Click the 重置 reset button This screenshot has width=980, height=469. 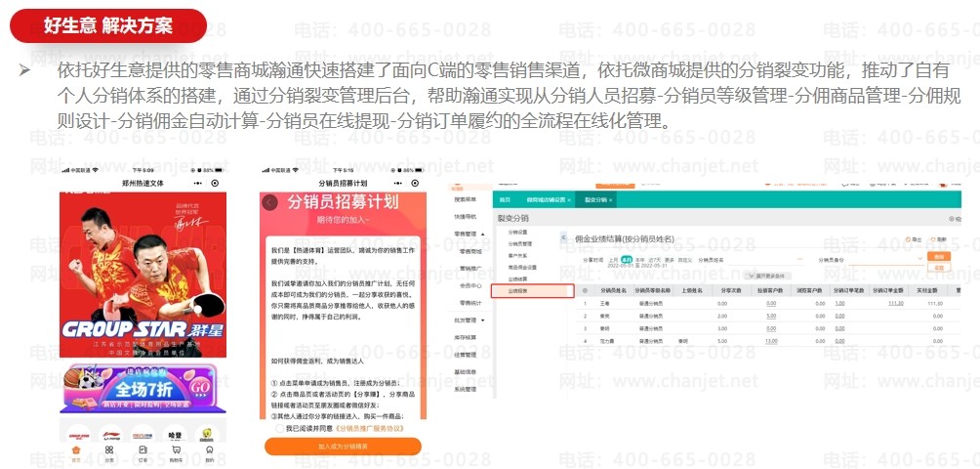939,268
